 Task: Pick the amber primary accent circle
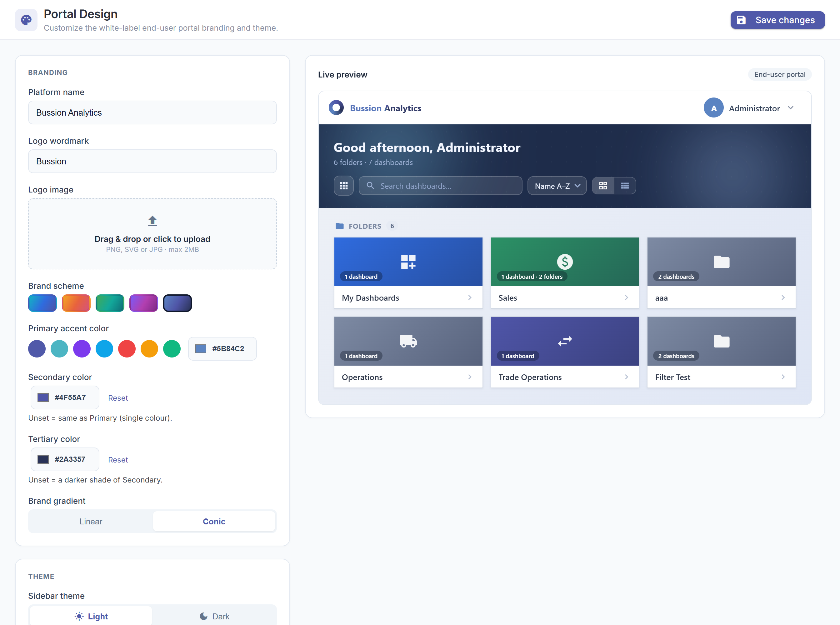point(149,349)
